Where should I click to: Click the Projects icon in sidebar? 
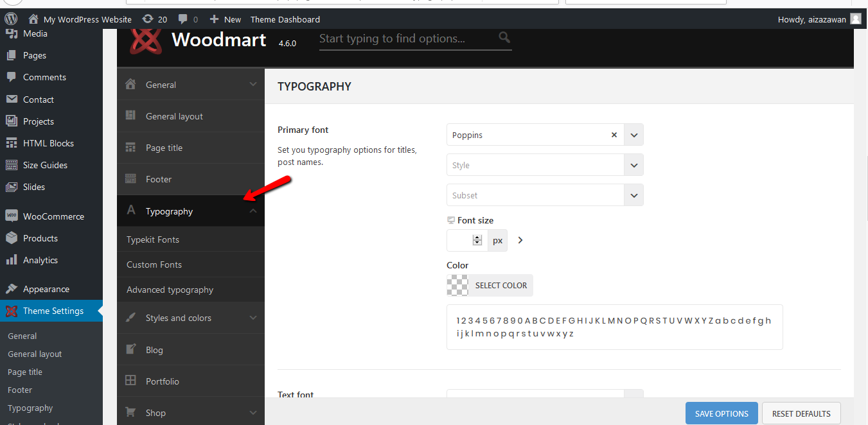click(12, 121)
